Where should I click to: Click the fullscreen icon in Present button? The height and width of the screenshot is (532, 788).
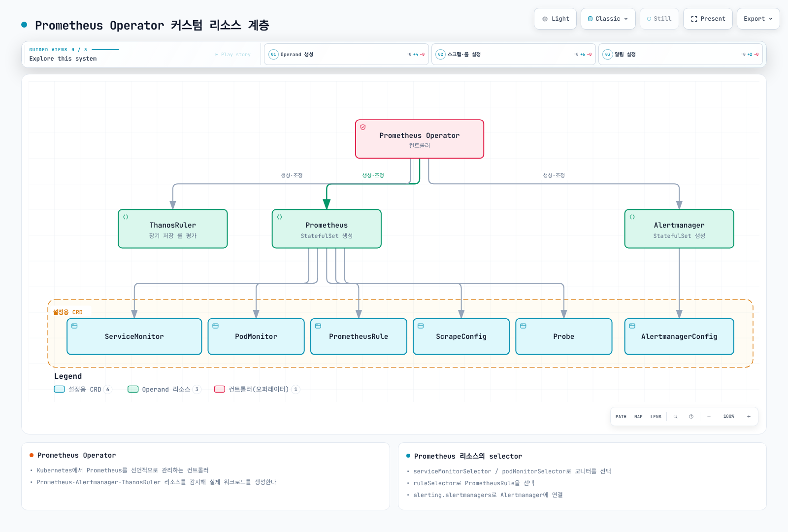pos(694,19)
